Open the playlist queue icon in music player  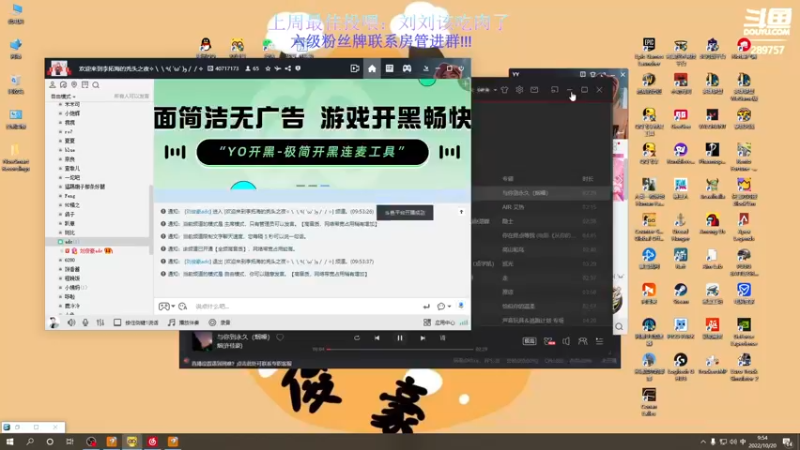point(599,341)
